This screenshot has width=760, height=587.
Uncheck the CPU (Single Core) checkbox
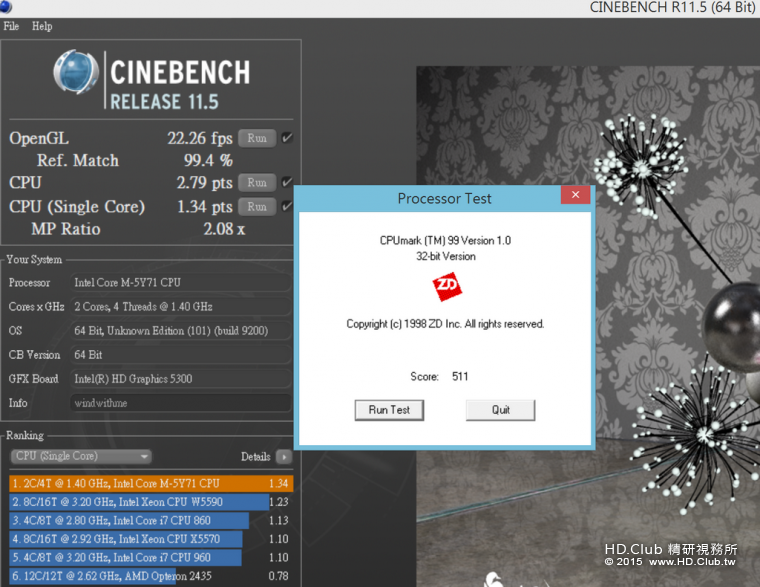click(287, 207)
